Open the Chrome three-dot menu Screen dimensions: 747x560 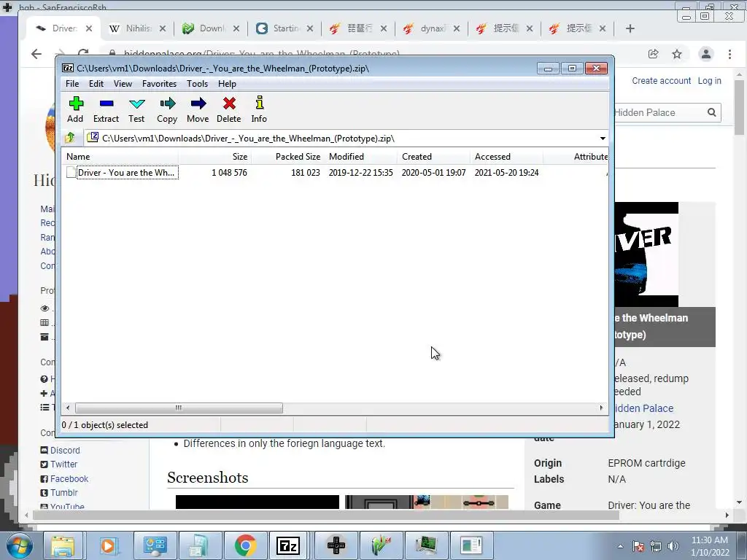729,54
